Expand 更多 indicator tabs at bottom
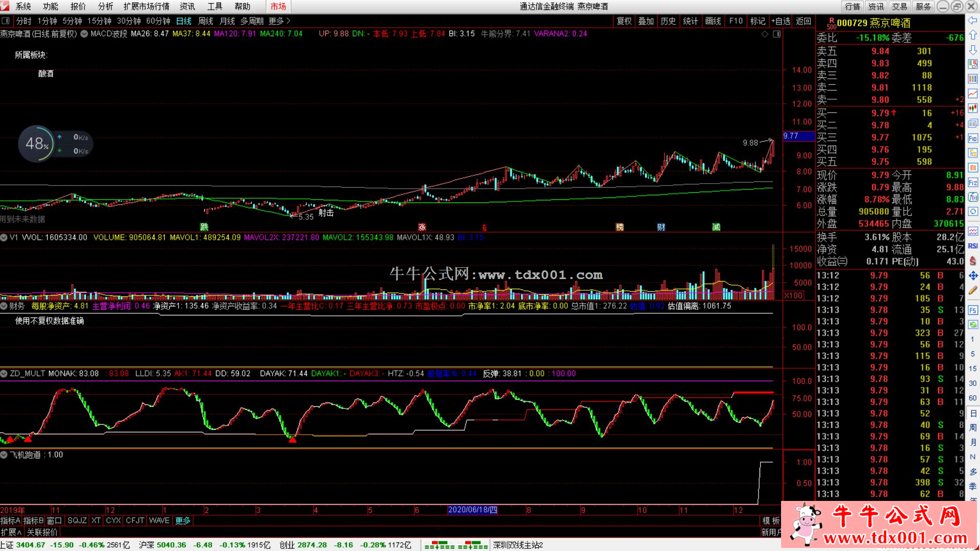Screen dimensions: 980x551 [183, 521]
